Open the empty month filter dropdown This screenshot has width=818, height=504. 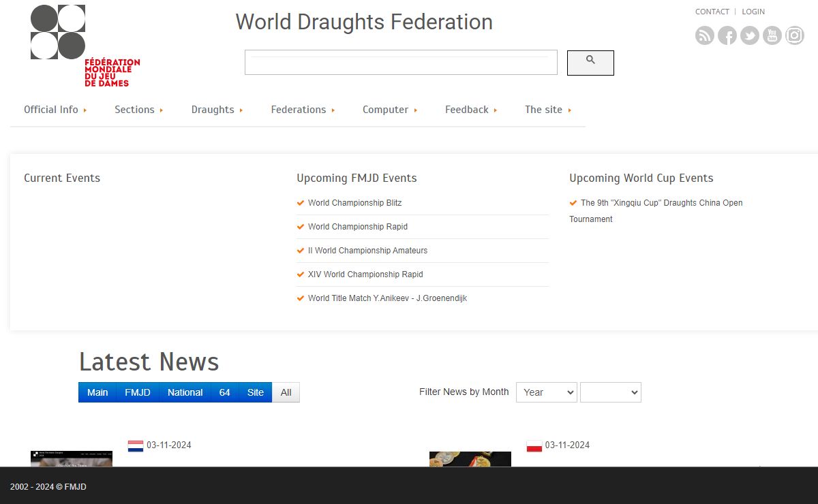[610, 392]
